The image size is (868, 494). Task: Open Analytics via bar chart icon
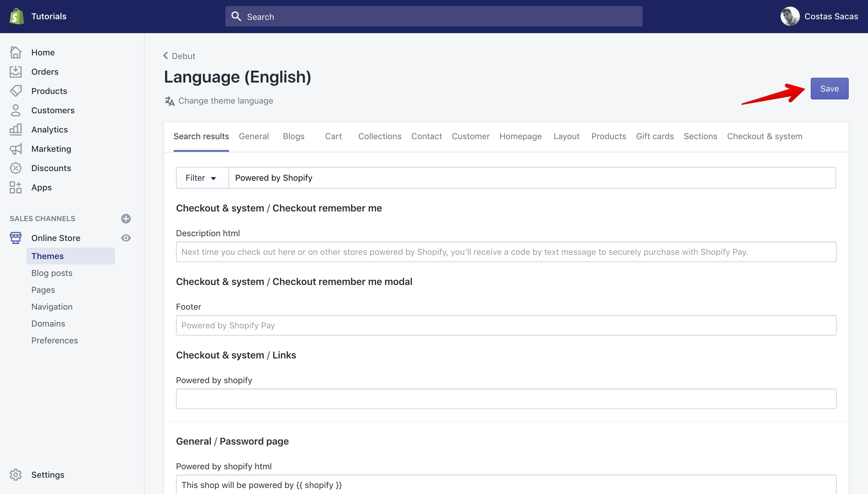[x=16, y=130]
